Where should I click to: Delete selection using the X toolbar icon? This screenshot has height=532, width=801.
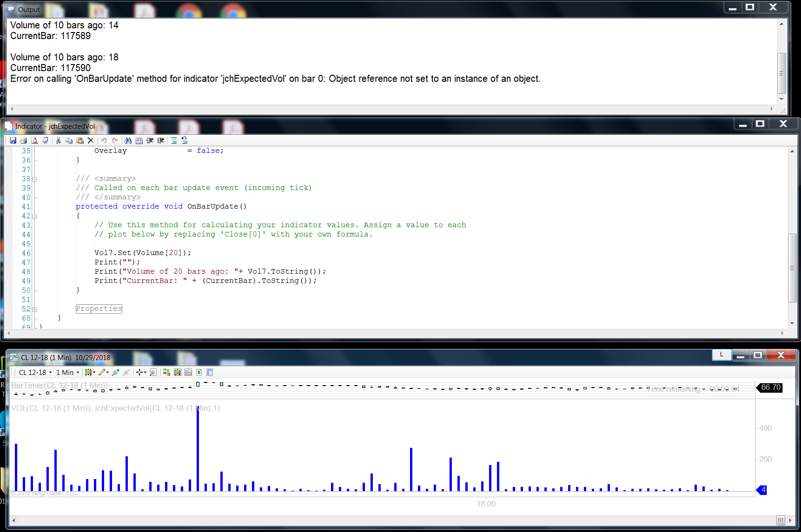tap(91, 140)
